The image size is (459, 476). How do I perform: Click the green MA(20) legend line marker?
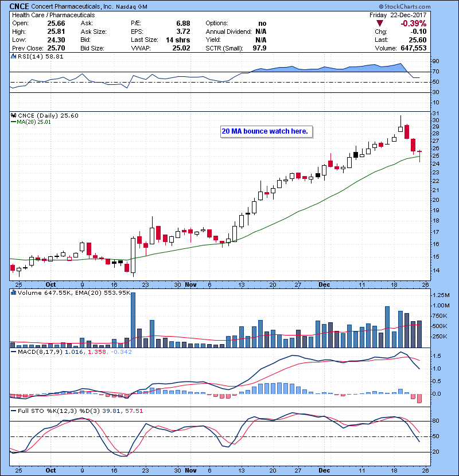[13, 122]
